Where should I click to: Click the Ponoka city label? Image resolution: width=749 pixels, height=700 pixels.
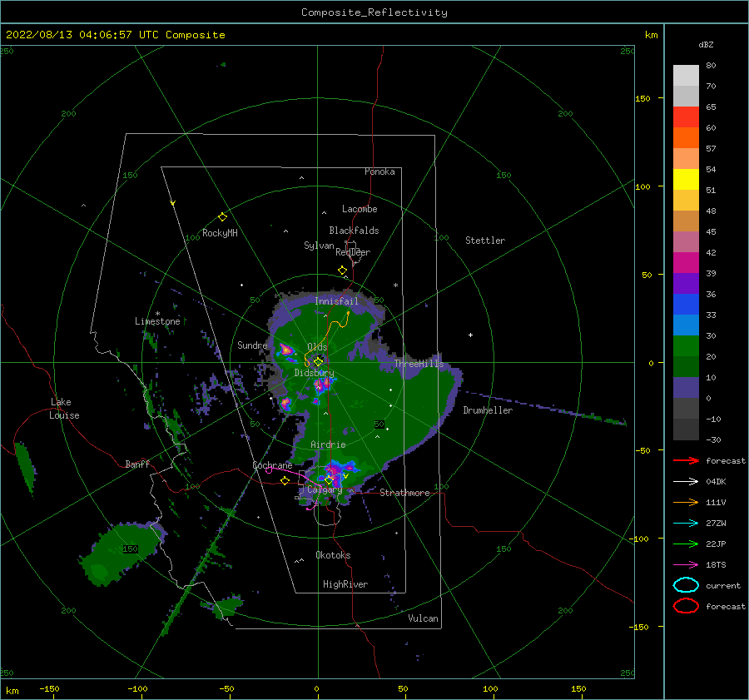point(379,171)
